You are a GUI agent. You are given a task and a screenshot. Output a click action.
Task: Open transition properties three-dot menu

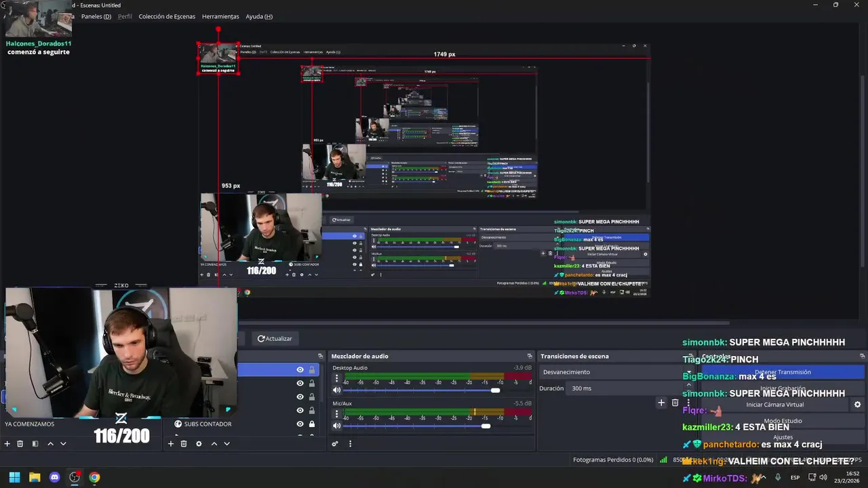tap(688, 403)
